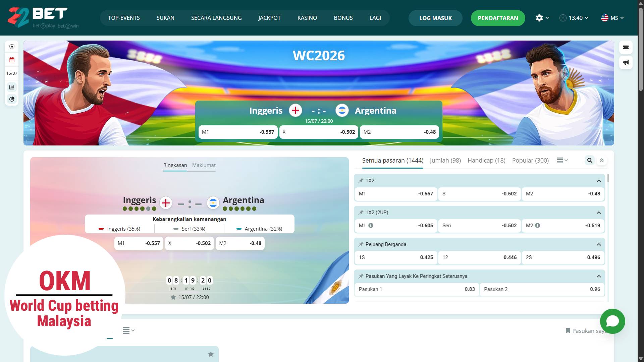The image size is (644, 362).
Task: Select Pasukan 1 at 0.83
Action: [417, 289]
